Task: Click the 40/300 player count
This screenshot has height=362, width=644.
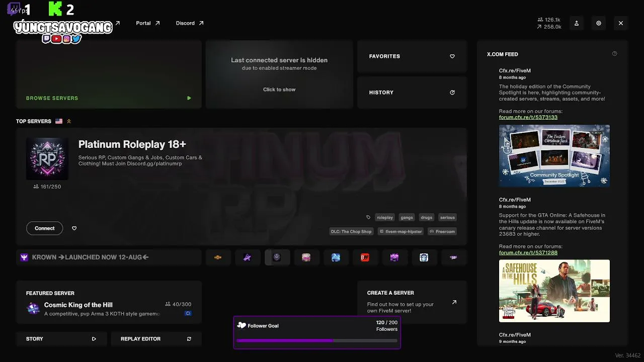Action: pos(178,304)
